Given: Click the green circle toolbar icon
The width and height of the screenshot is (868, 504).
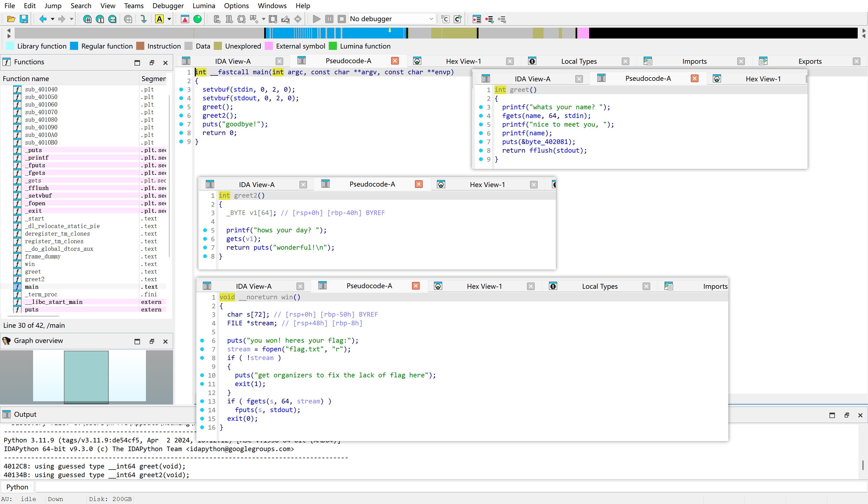Looking at the screenshot, I should click(x=197, y=19).
